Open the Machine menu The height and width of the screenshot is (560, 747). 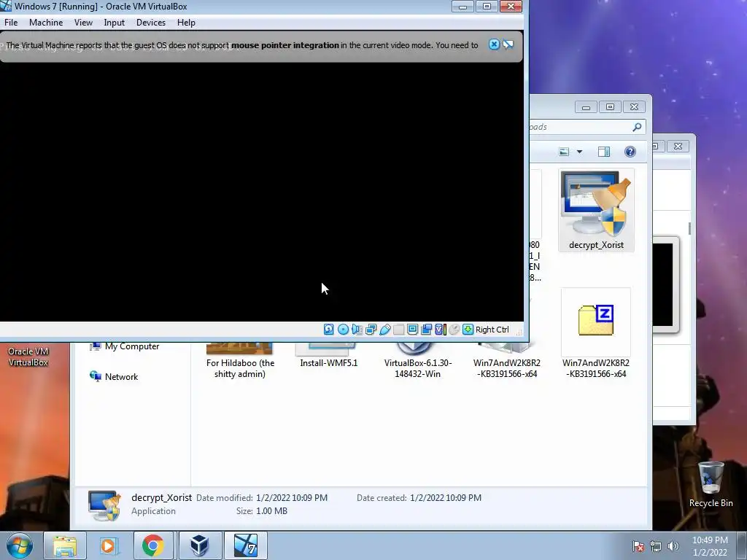pos(46,23)
